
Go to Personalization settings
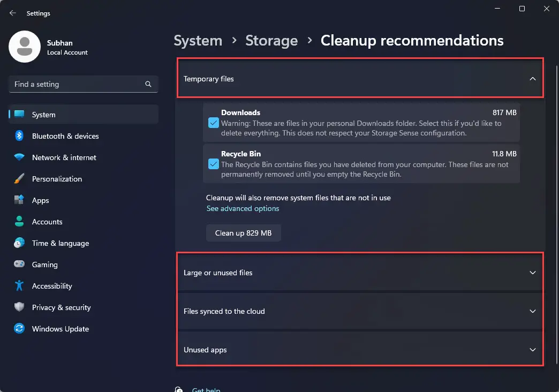[x=84, y=179]
